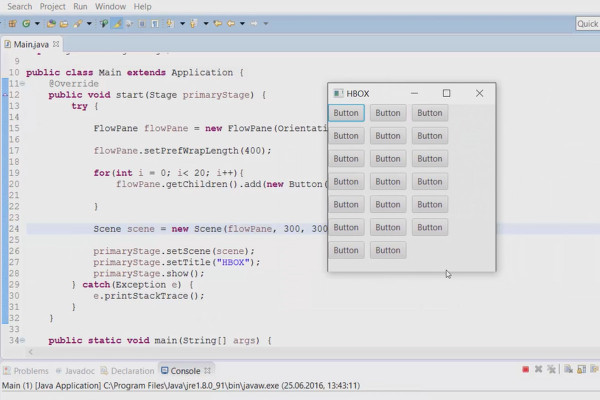Click the Clear Console icon

point(568,369)
